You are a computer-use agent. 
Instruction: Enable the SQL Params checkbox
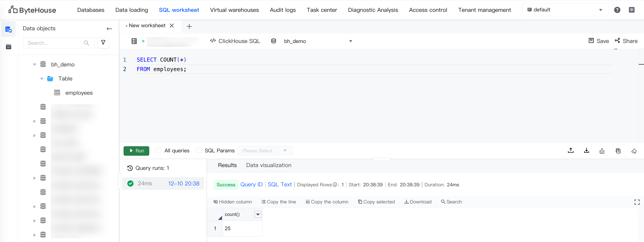click(x=199, y=151)
